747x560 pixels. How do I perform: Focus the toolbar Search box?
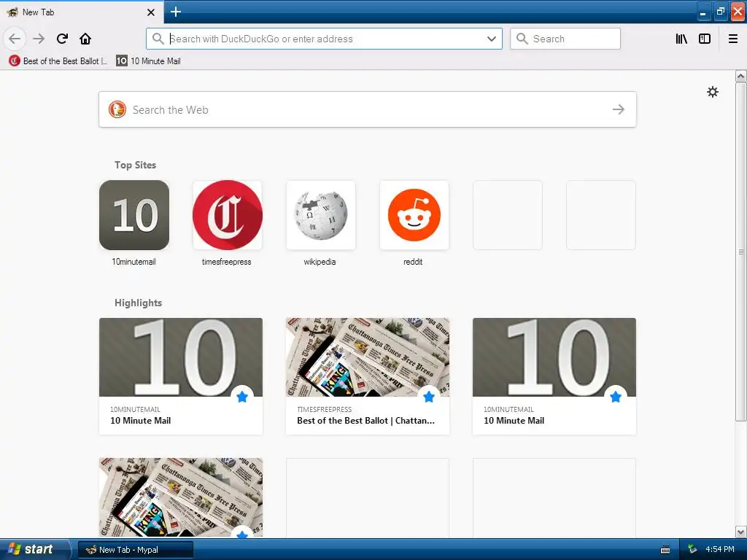click(565, 39)
